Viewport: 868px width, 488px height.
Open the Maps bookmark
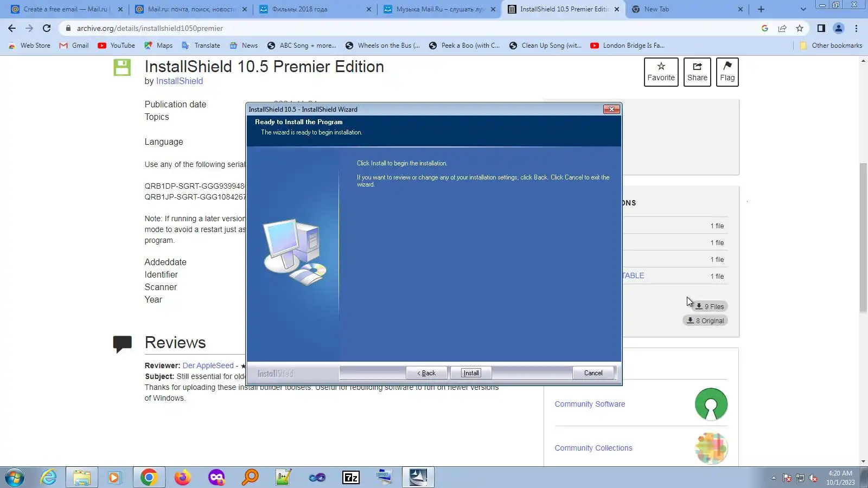pyautogui.click(x=158, y=46)
